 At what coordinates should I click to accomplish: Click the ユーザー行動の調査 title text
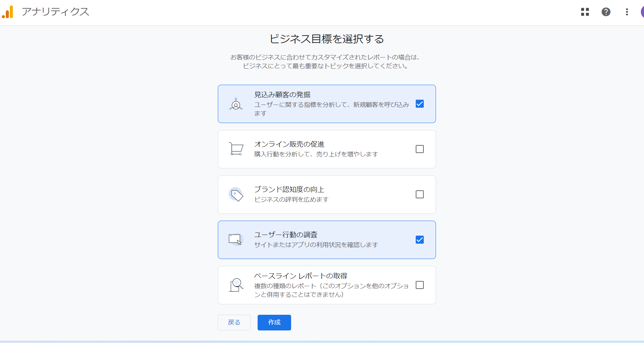[286, 235]
